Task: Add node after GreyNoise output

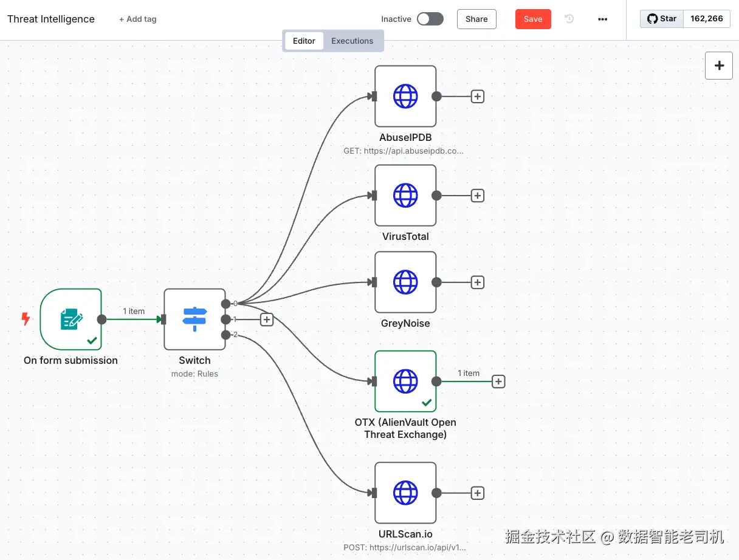Action: pyautogui.click(x=478, y=282)
